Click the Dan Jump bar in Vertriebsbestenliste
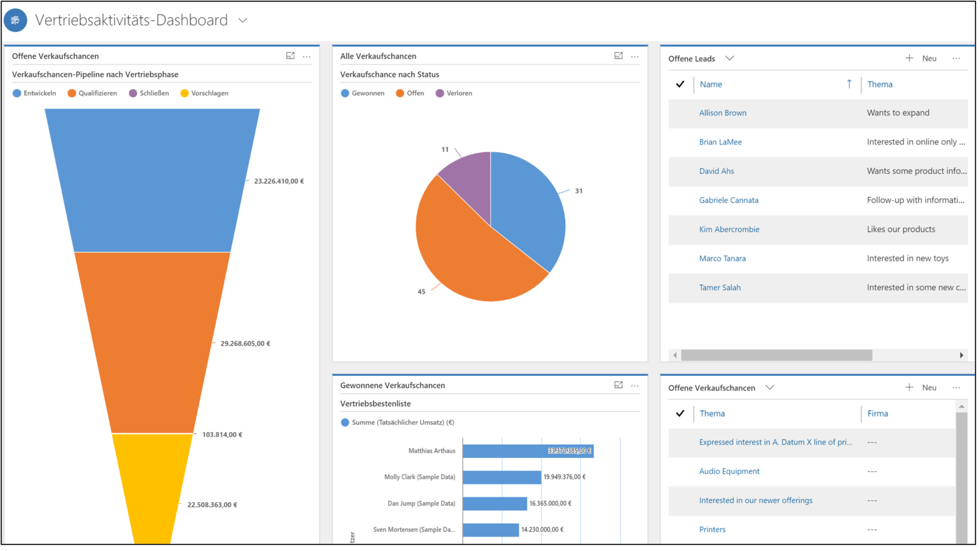Image resolution: width=980 pixels, height=551 pixels. (x=495, y=504)
